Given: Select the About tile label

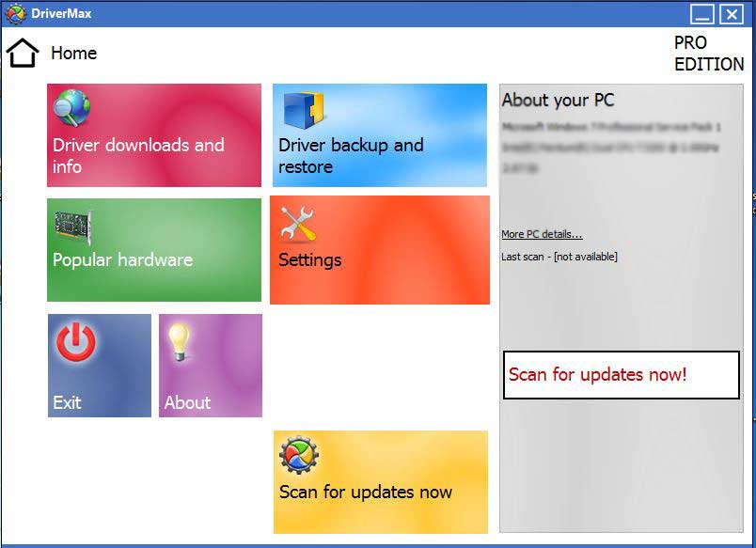Looking at the screenshot, I should [x=187, y=402].
